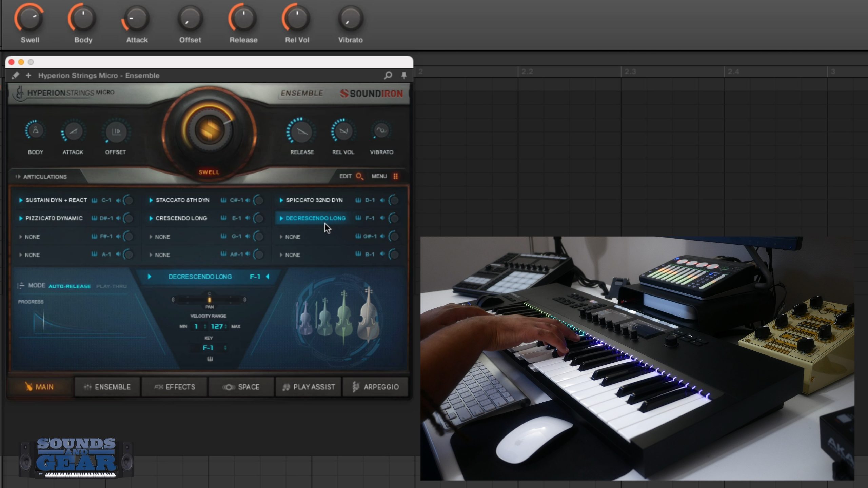This screenshot has height=488, width=868.
Task: Click keyboard icon for Sustain Dyn + React
Action: tap(95, 200)
